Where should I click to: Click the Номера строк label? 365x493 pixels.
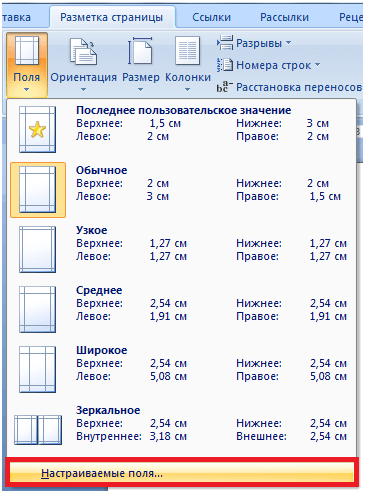click(273, 65)
